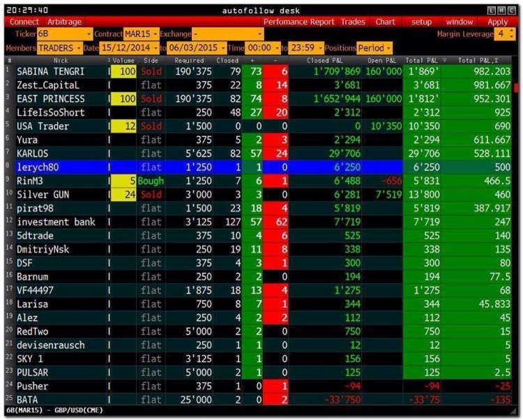Select the Yura trader row
The width and height of the screenshot is (523, 420).
(258, 140)
